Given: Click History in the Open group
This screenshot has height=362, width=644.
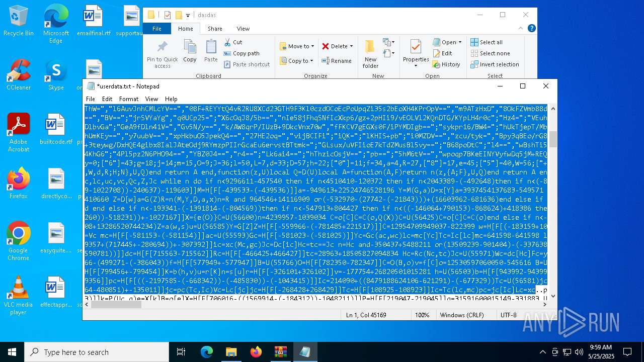Looking at the screenshot, I should point(446,64).
